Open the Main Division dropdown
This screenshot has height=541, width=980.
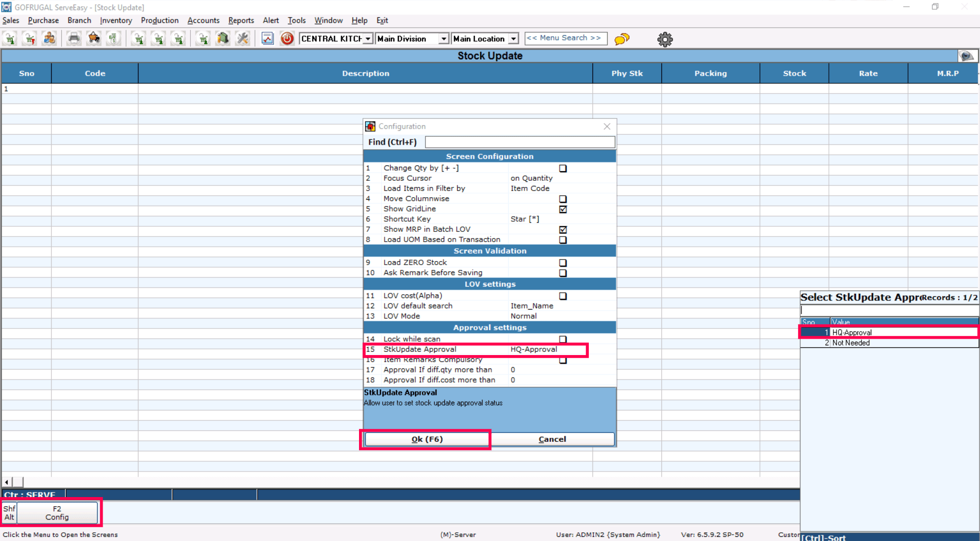(443, 39)
